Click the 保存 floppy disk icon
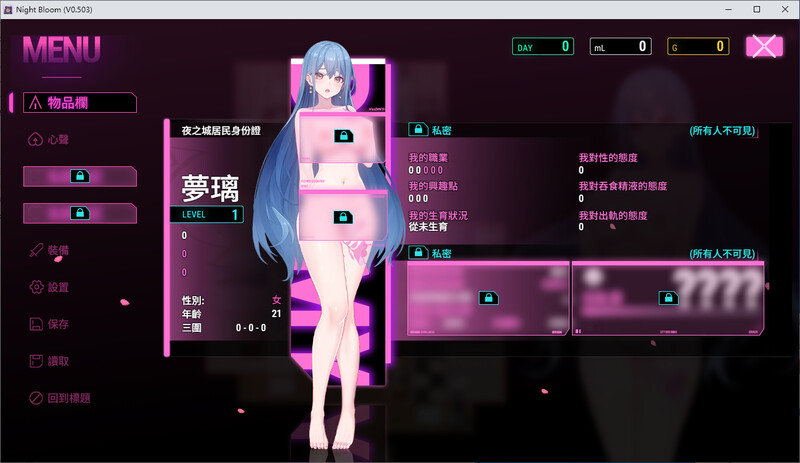Image resolution: width=800 pixels, height=463 pixels. coord(36,324)
